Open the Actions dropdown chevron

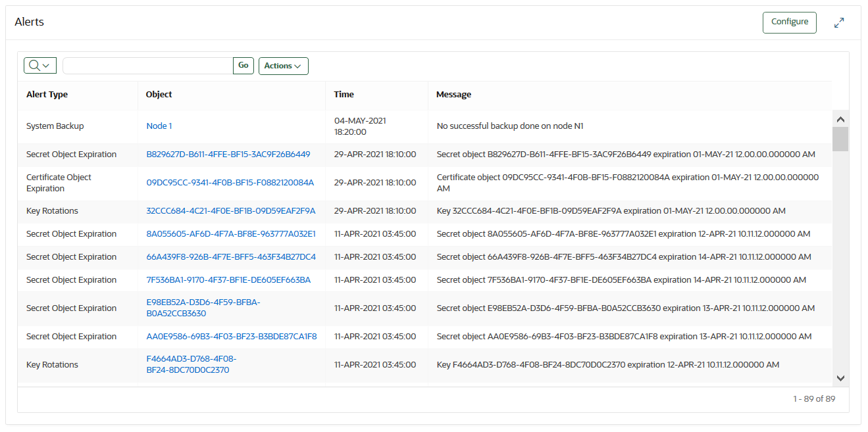pyautogui.click(x=298, y=66)
